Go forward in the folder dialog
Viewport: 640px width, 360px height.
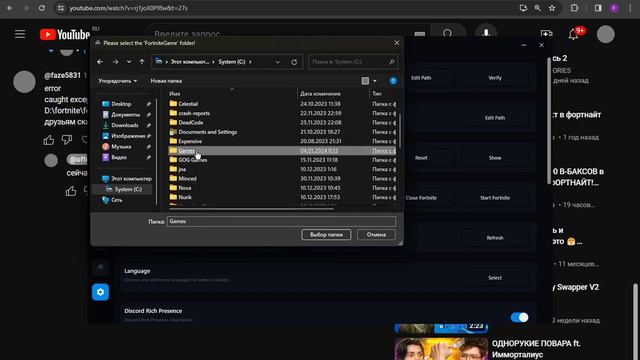pos(116,62)
